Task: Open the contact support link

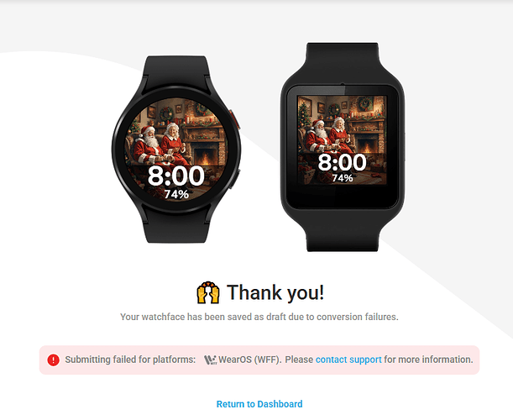Action: (x=348, y=360)
